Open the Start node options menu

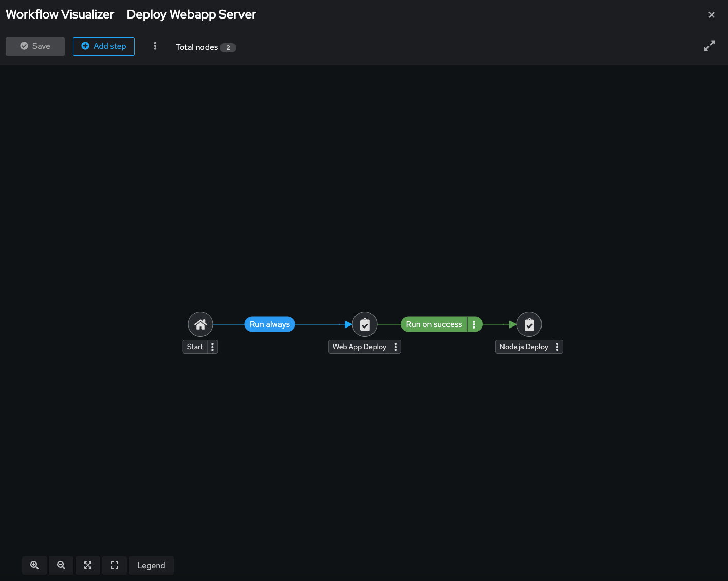tap(213, 347)
